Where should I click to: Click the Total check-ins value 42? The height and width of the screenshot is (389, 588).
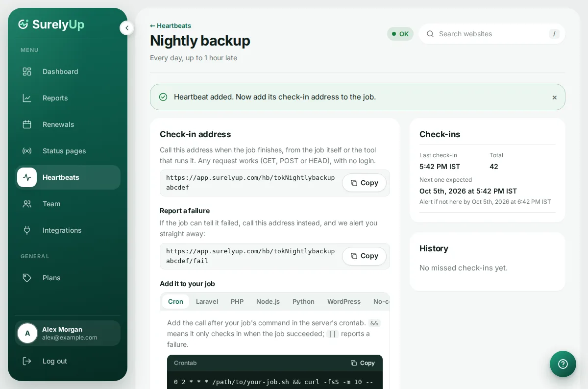(494, 167)
